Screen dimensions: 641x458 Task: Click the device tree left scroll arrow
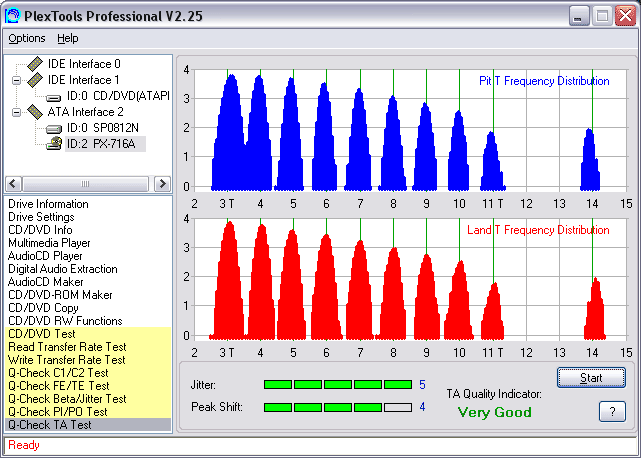[x=13, y=184]
